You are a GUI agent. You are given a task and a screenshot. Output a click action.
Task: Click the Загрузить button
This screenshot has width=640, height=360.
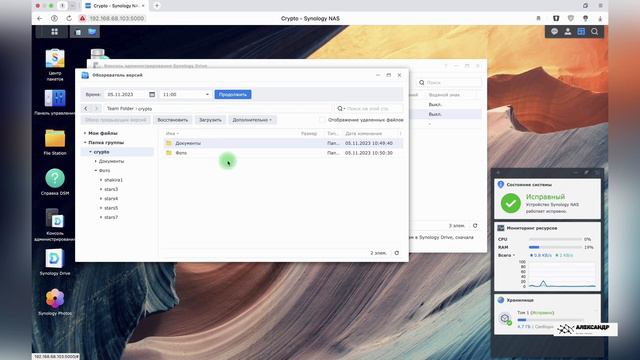[210, 120]
